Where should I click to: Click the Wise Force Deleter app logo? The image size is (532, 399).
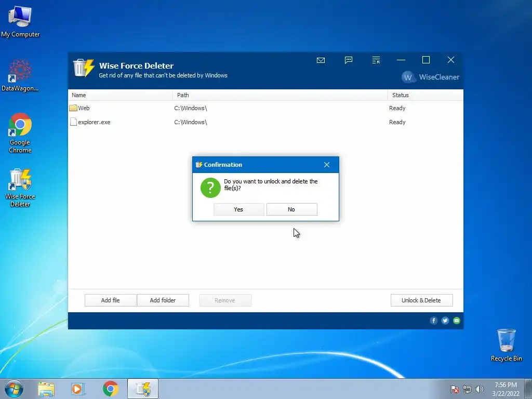pos(84,68)
